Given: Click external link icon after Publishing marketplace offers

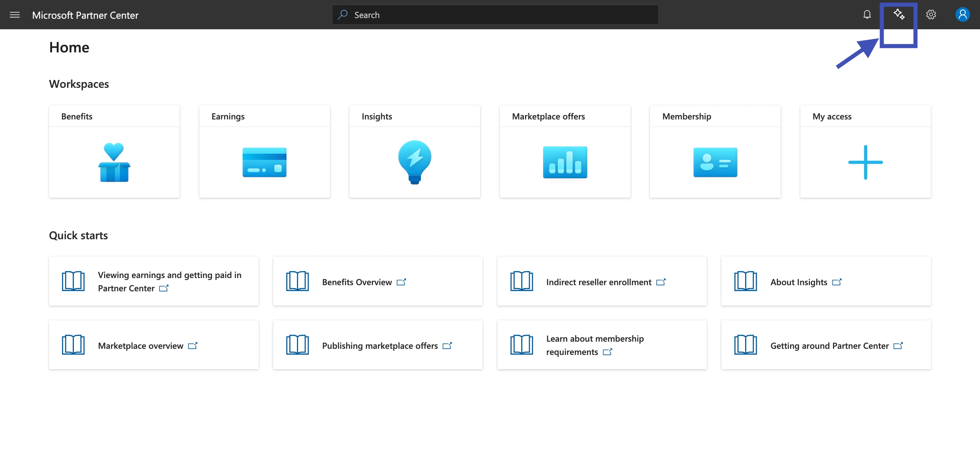Looking at the screenshot, I should [x=447, y=345].
